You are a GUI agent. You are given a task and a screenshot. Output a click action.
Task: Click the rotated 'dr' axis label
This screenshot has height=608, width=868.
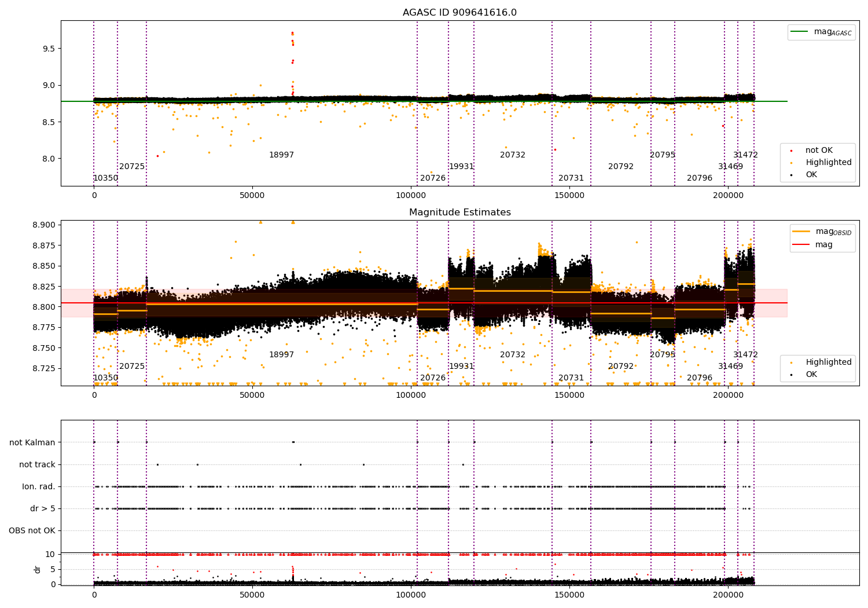[38, 569]
